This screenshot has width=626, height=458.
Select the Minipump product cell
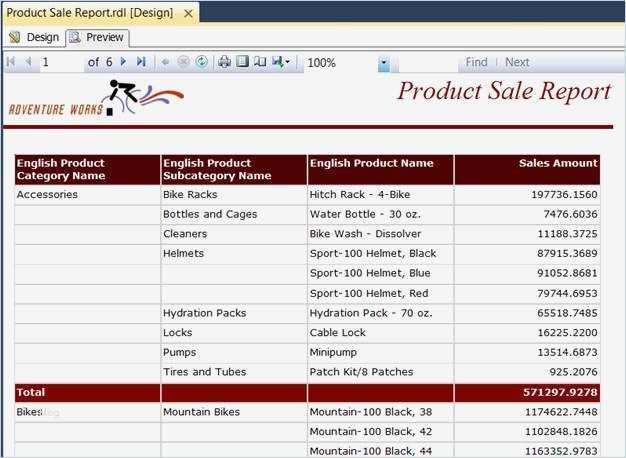coord(380,353)
